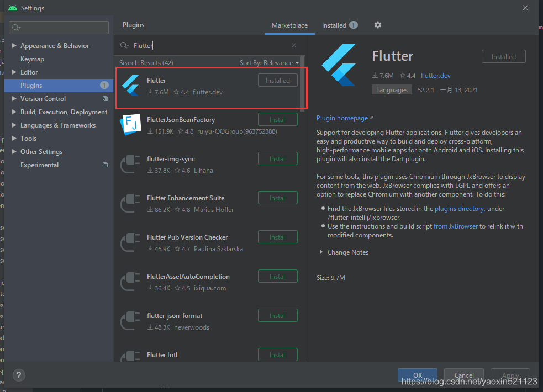Click the update badge on Plugins item
The width and height of the screenshot is (543, 392).
coord(104,85)
